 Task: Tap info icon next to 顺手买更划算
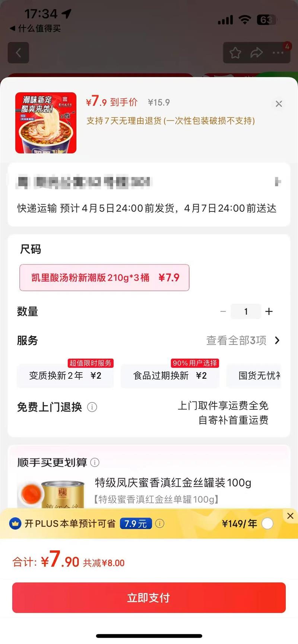click(x=95, y=462)
